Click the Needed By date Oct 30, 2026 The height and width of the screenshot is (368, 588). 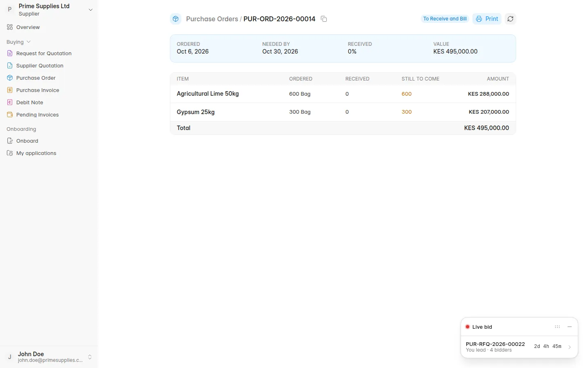pos(280,52)
